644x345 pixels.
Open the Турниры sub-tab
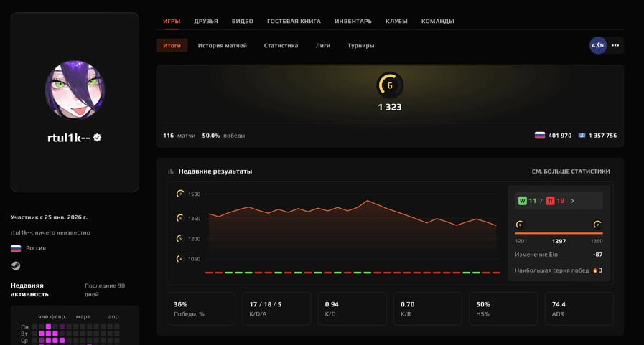pyautogui.click(x=360, y=45)
